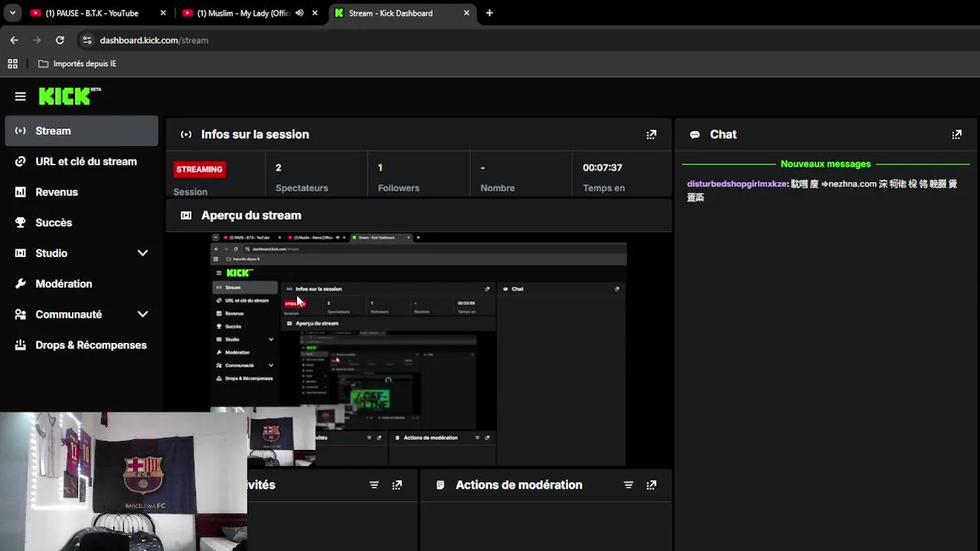Click the red STREAMING status badge
Image resolution: width=980 pixels, height=551 pixels.
coord(199,169)
